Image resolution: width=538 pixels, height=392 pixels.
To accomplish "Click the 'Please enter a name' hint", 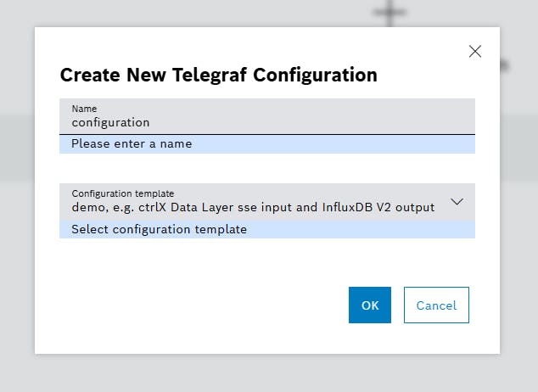I will pos(132,143).
